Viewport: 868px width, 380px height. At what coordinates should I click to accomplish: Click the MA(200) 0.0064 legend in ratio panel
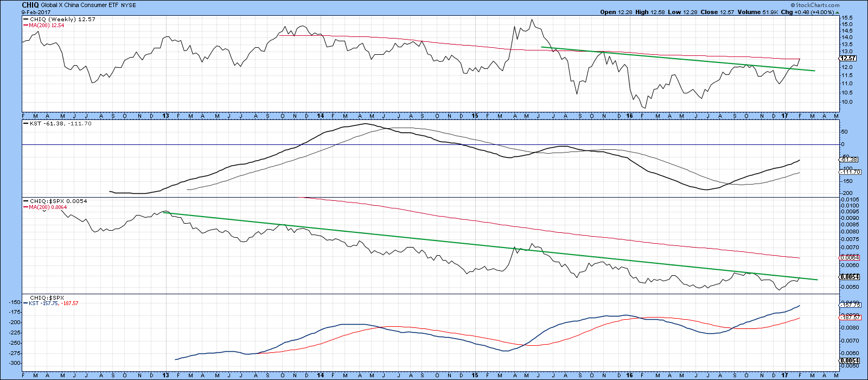[47, 207]
